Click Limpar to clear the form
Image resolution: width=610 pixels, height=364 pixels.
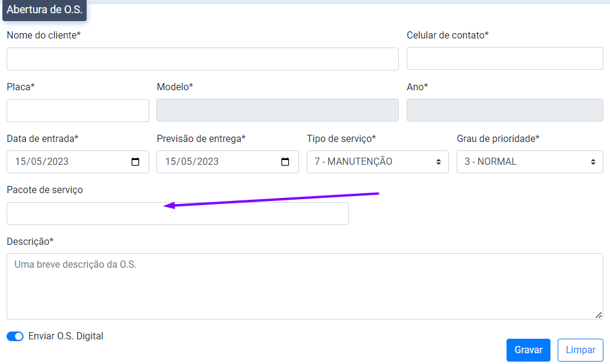click(580, 350)
